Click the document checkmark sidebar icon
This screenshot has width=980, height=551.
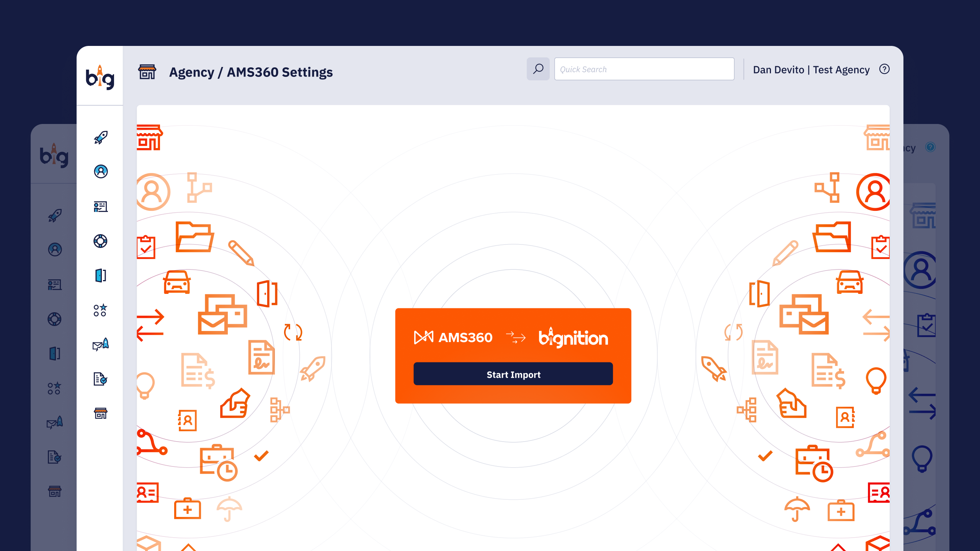[101, 379]
